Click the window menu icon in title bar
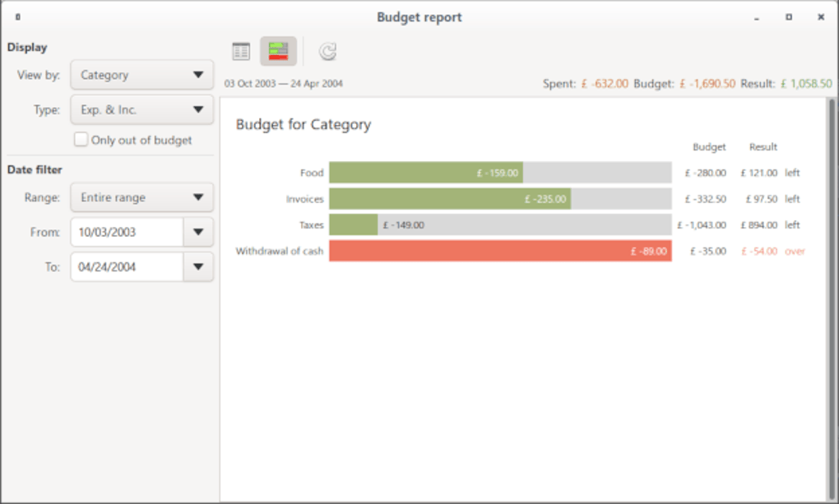839x504 pixels. click(x=18, y=16)
